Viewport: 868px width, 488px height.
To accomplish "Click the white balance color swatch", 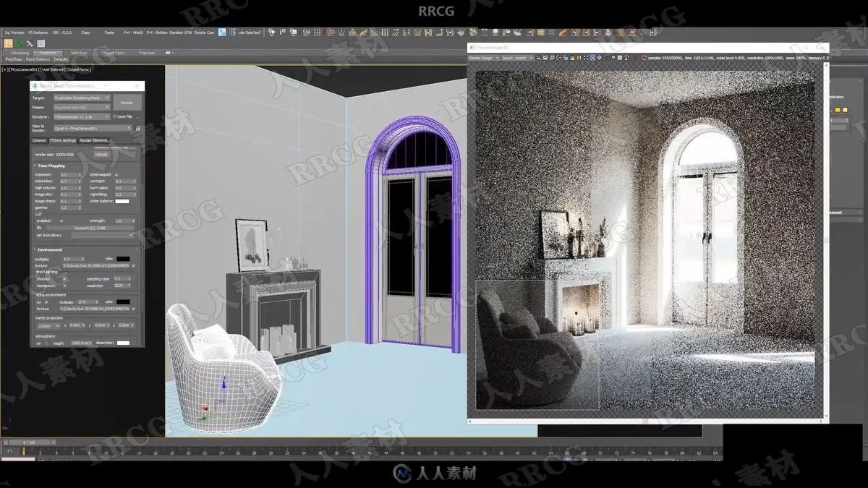I will click(x=122, y=201).
